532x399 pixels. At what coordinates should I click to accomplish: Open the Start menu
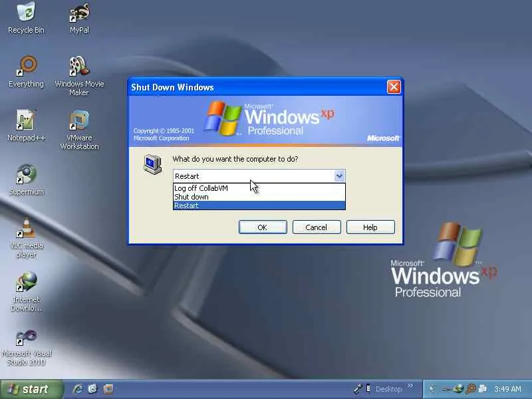[x=31, y=389]
